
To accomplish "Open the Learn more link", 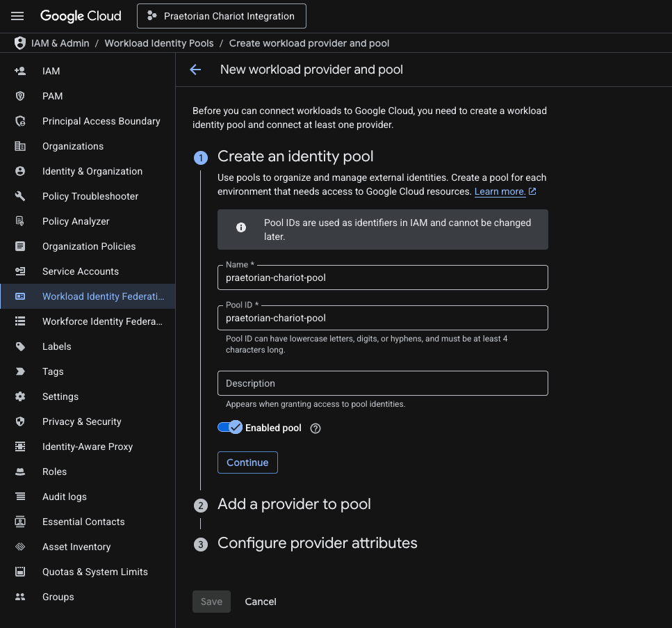I will 500,191.
